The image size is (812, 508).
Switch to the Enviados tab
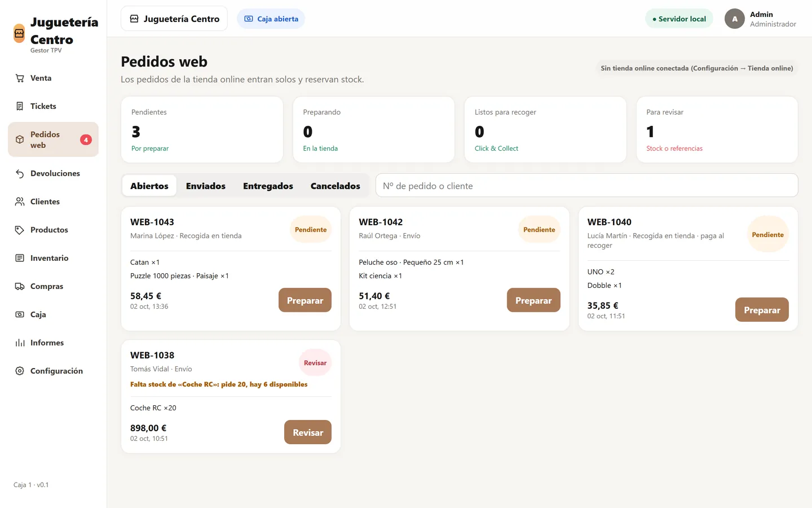(206, 186)
